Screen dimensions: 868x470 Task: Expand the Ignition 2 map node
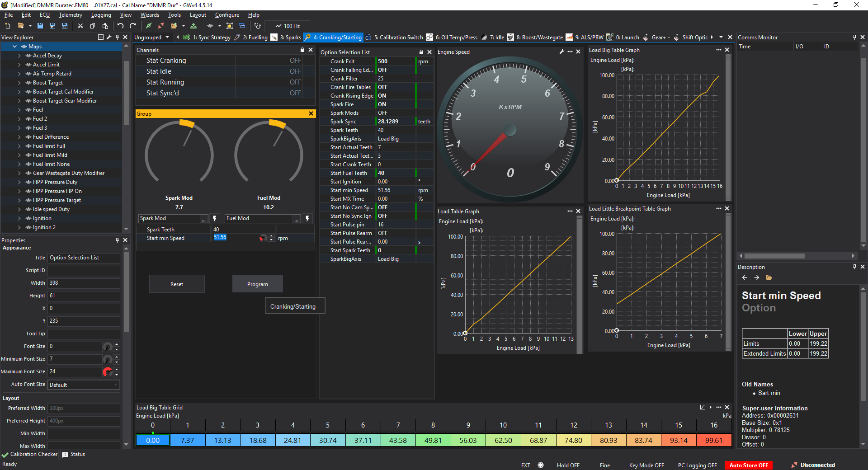point(19,227)
